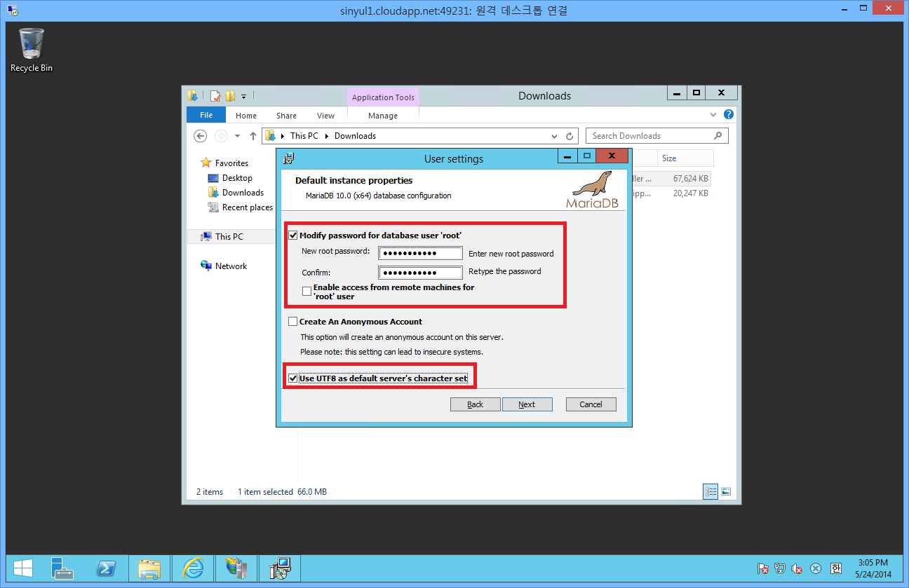Click the taskbar clock showing 3:05 PM
909x588 pixels.
coord(873,568)
